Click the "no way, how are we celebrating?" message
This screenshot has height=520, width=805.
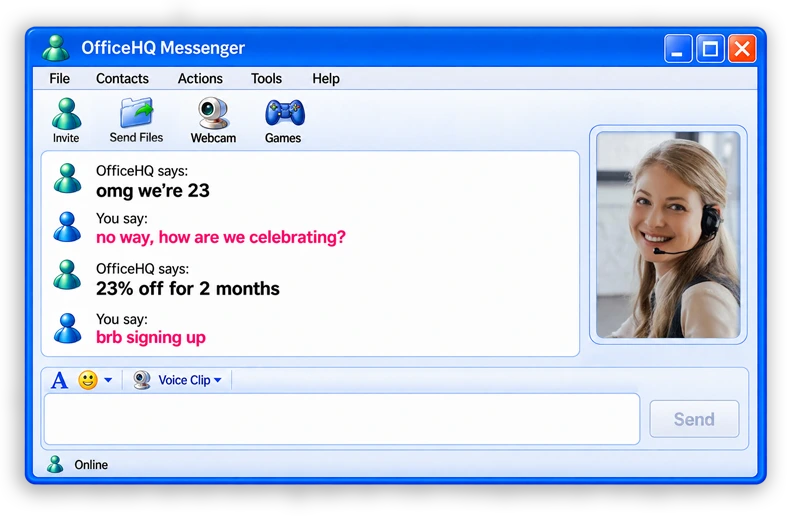(221, 238)
